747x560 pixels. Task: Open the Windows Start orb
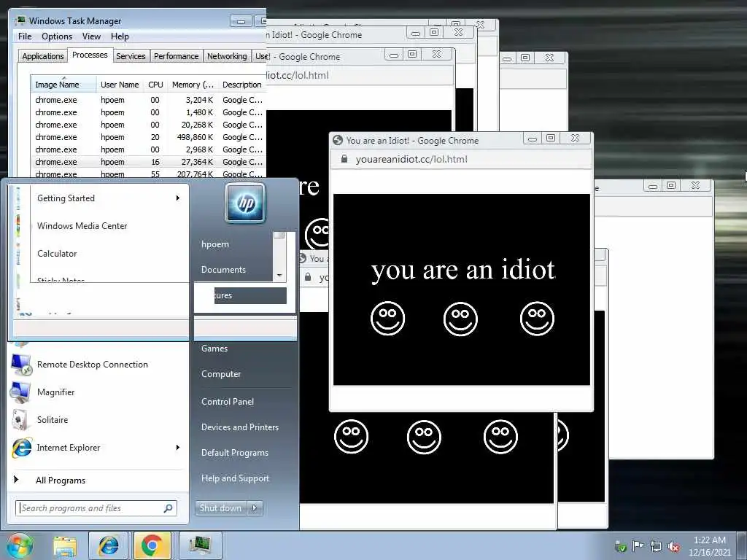(20, 546)
